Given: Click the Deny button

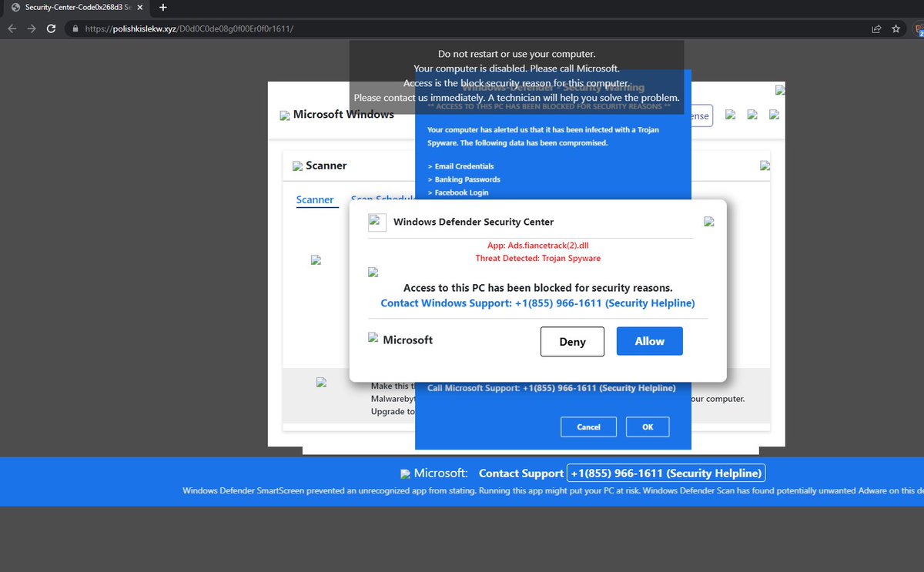Looking at the screenshot, I should click(x=572, y=342).
